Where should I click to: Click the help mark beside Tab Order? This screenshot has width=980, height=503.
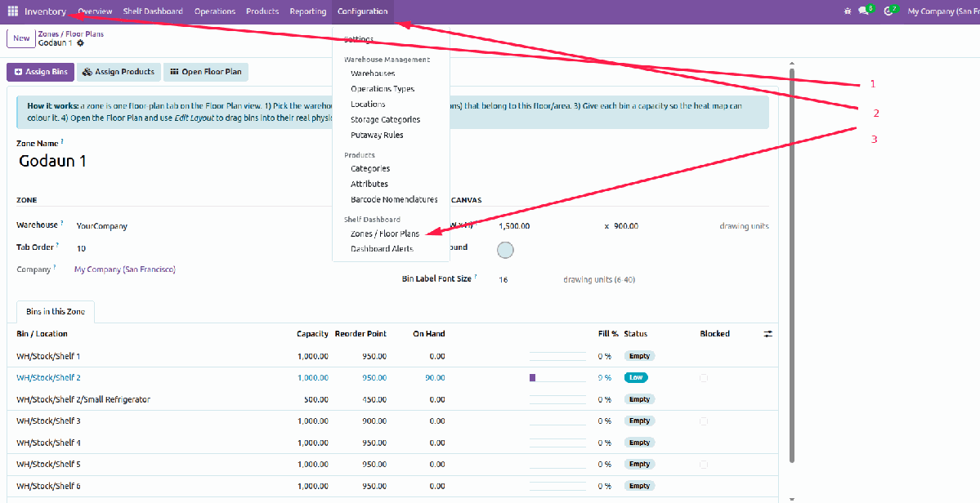point(57,245)
